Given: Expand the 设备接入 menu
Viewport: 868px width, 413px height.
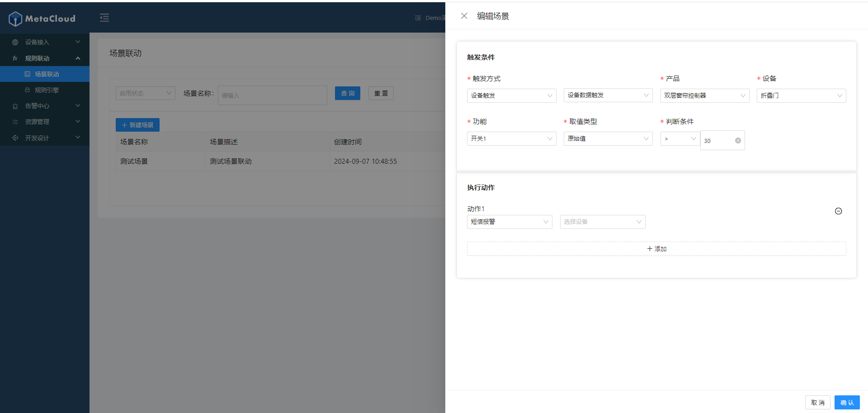Looking at the screenshot, I should (78, 42).
